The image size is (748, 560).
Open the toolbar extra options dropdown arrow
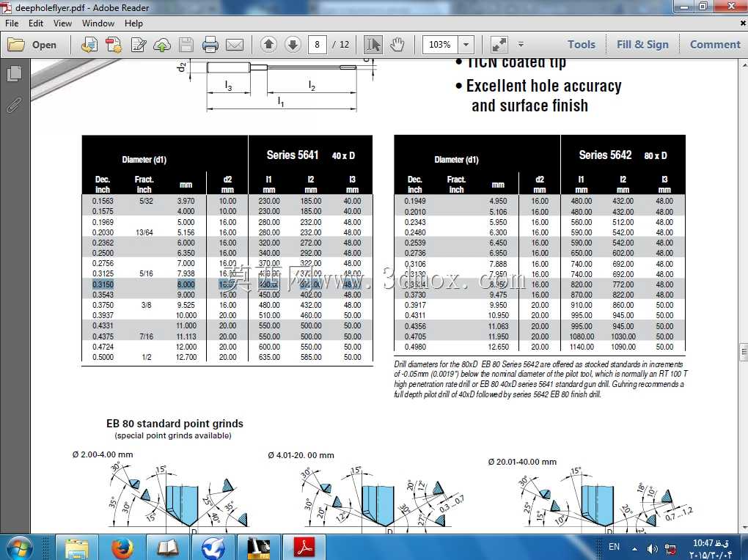521,45
